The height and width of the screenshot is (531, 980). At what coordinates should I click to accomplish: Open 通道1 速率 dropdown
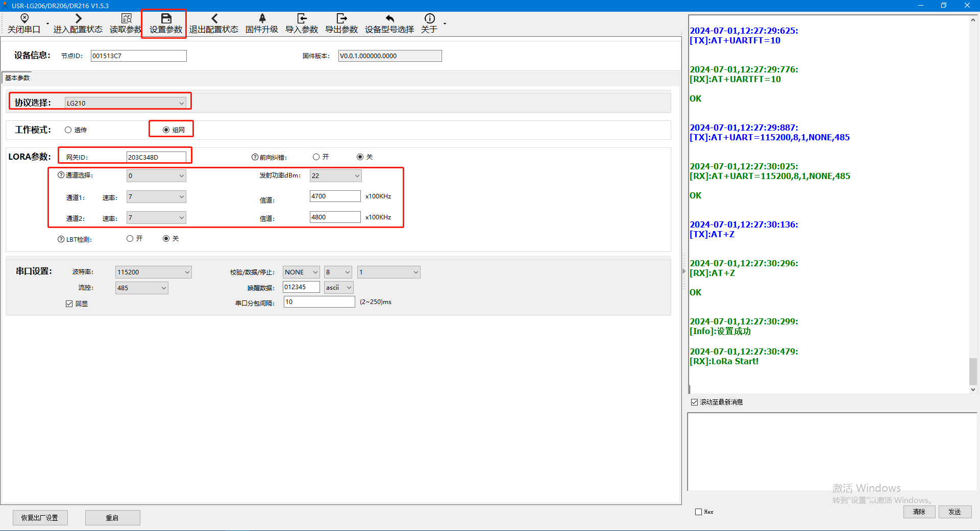(156, 197)
